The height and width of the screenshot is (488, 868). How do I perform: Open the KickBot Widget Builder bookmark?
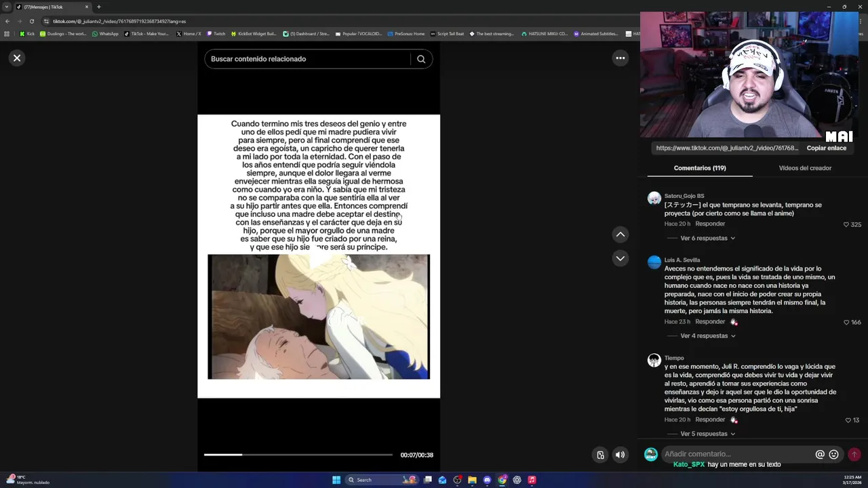254,33
